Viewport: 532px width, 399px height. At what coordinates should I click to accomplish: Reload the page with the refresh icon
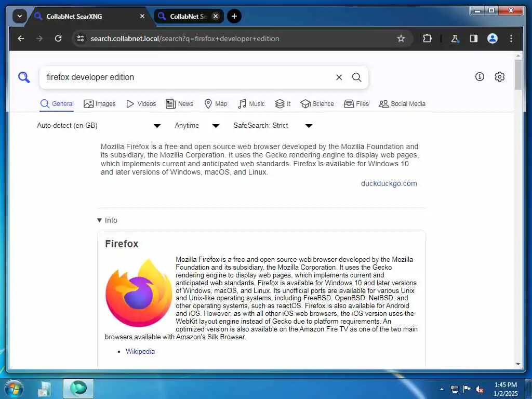click(x=58, y=38)
